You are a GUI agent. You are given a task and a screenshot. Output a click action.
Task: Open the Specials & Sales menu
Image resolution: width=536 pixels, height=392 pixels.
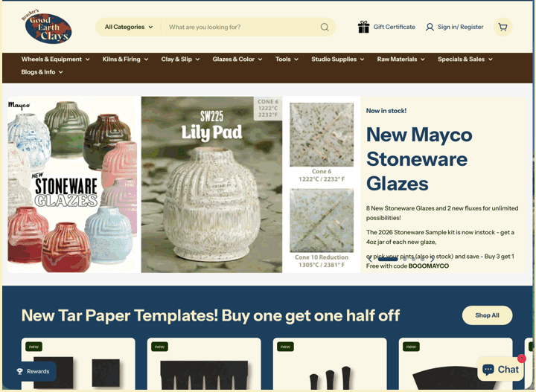pyautogui.click(x=465, y=59)
